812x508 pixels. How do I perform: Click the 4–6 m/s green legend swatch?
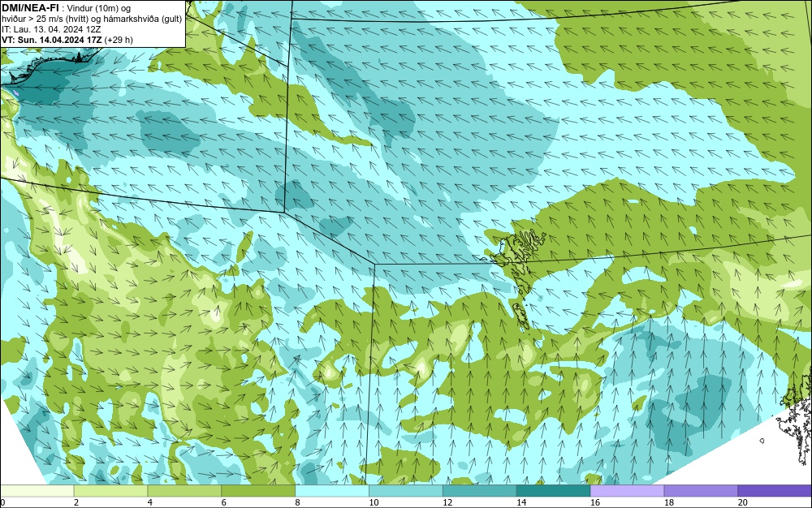[184, 491]
